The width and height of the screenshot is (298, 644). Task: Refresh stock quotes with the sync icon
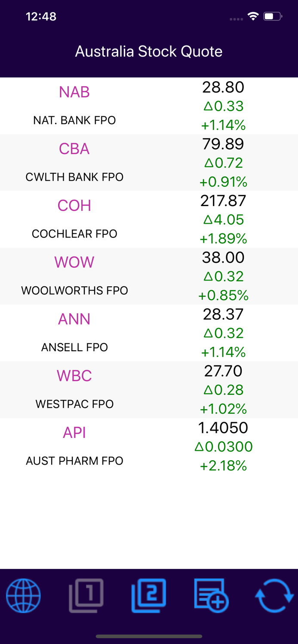pyautogui.click(x=275, y=595)
